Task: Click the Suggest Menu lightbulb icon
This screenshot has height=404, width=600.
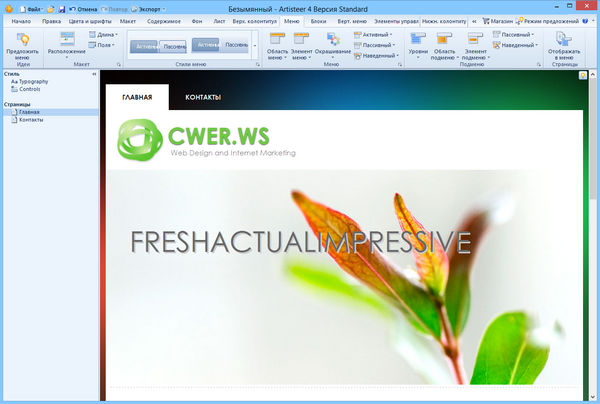Action: (22, 39)
